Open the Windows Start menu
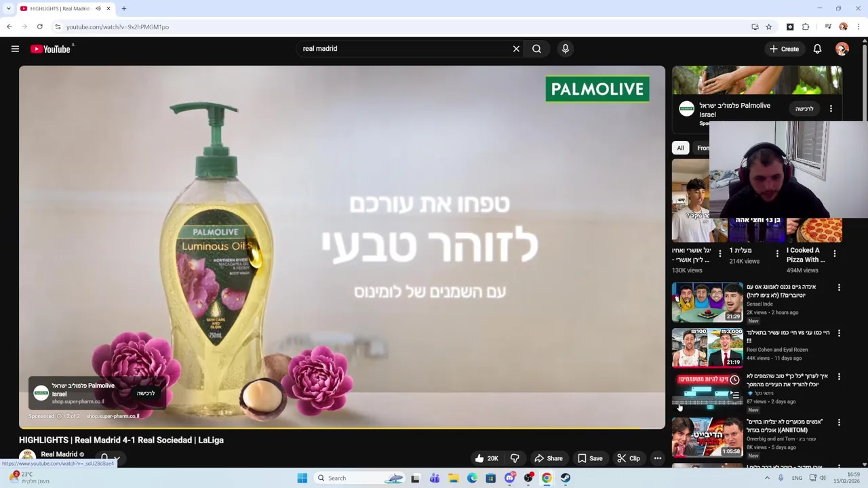The width and height of the screenshot is (868, 488). tap(302, 478)
